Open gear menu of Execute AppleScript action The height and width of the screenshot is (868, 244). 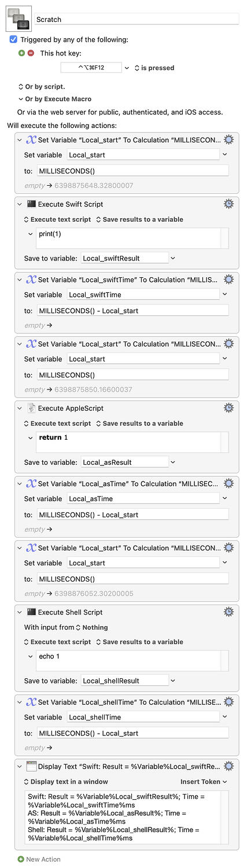(x=229, y=408)
